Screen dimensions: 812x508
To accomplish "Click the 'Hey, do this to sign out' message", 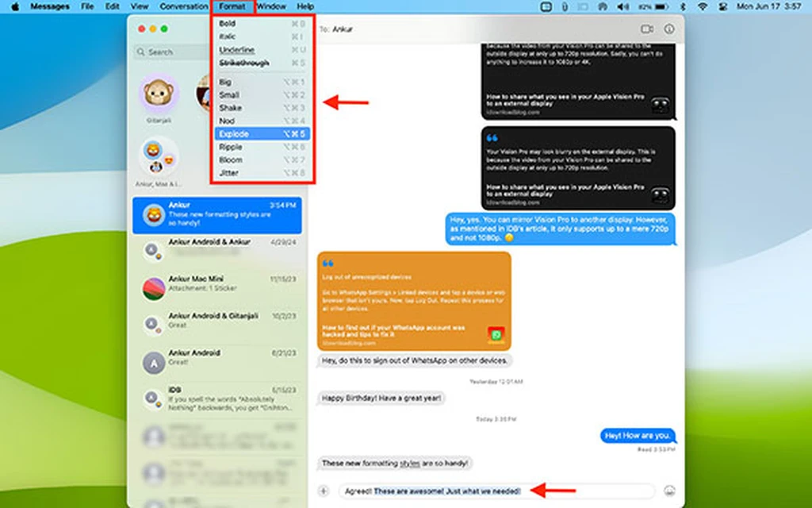I will pos(415,360).
